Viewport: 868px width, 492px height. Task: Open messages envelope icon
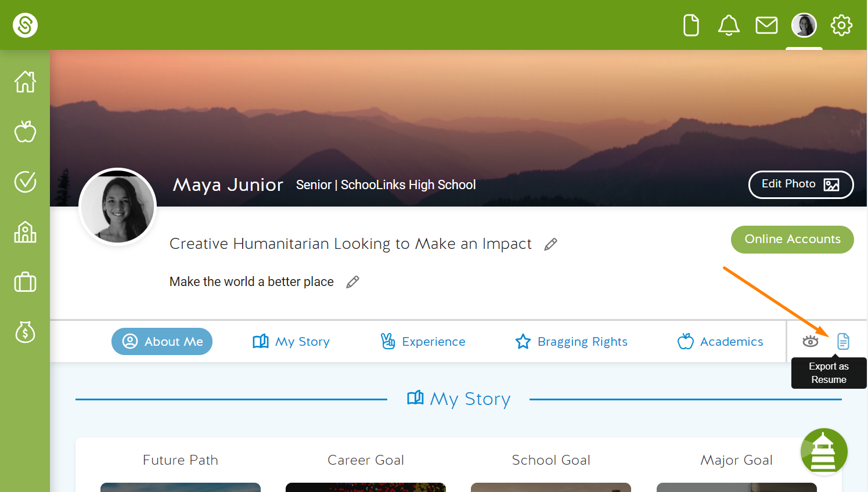[766, 26]
